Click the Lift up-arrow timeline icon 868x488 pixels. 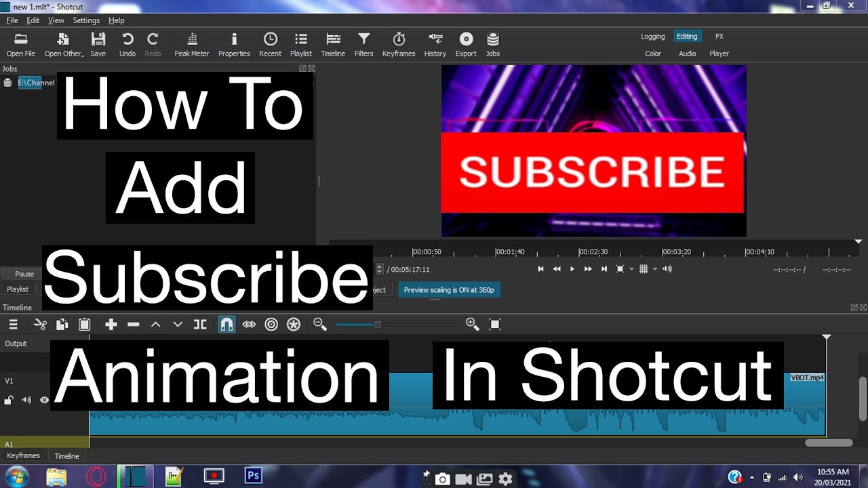[155, 325]
